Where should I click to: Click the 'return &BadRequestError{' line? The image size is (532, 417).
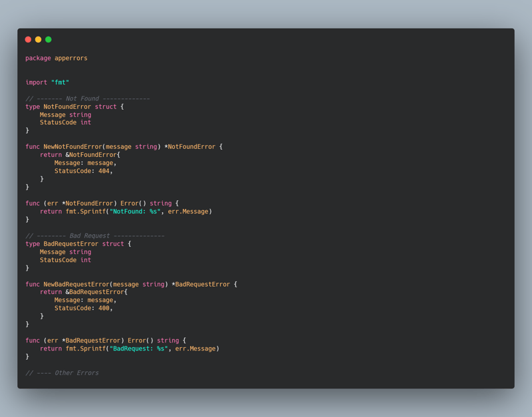[84, 292]
